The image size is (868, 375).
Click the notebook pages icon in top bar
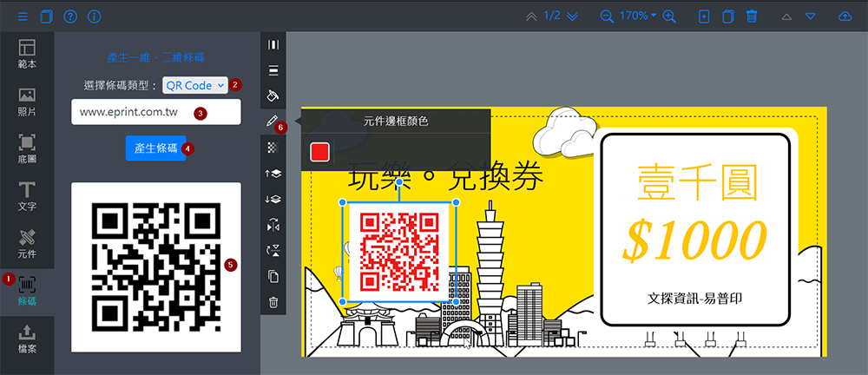click(x=46, y=16)
